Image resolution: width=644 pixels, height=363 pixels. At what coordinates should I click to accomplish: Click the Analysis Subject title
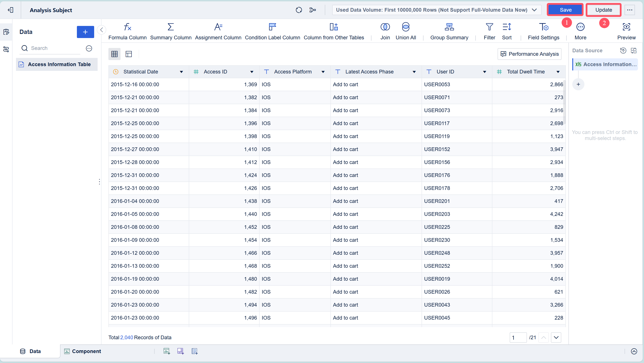click(51, 10)
